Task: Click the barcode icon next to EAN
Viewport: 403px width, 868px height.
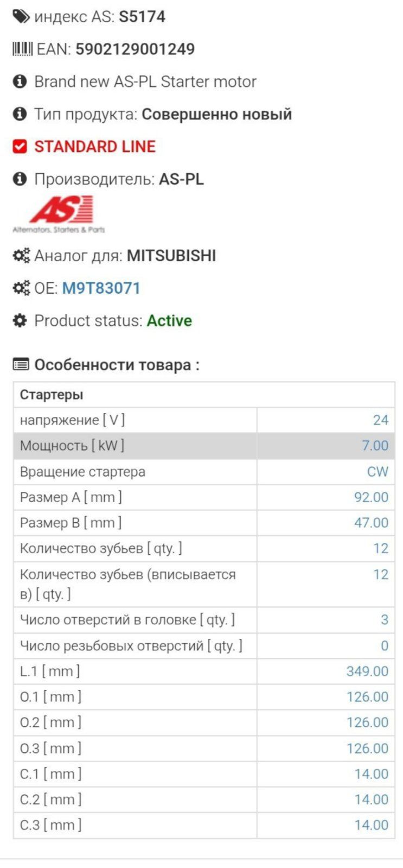Action: [22, 49]
